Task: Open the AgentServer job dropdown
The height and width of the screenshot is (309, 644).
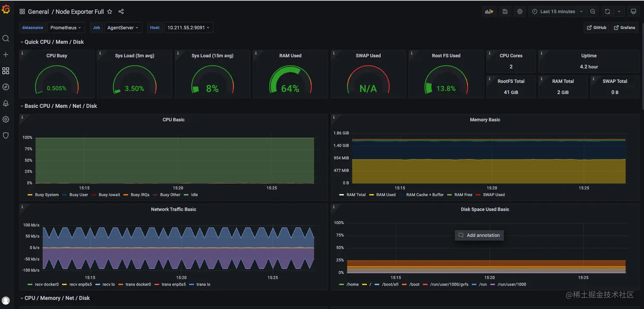Action: [x=123, y=28]
